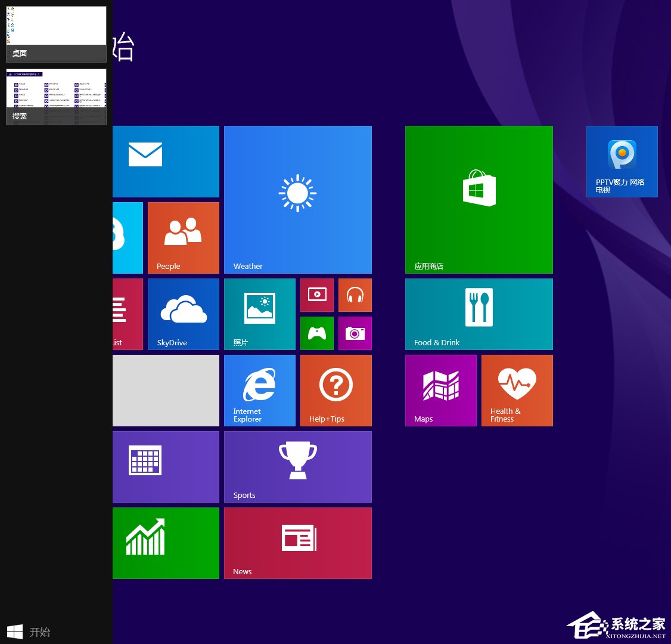Start Internet Explorer
This screenshot has height=644, width=671.
259,390
